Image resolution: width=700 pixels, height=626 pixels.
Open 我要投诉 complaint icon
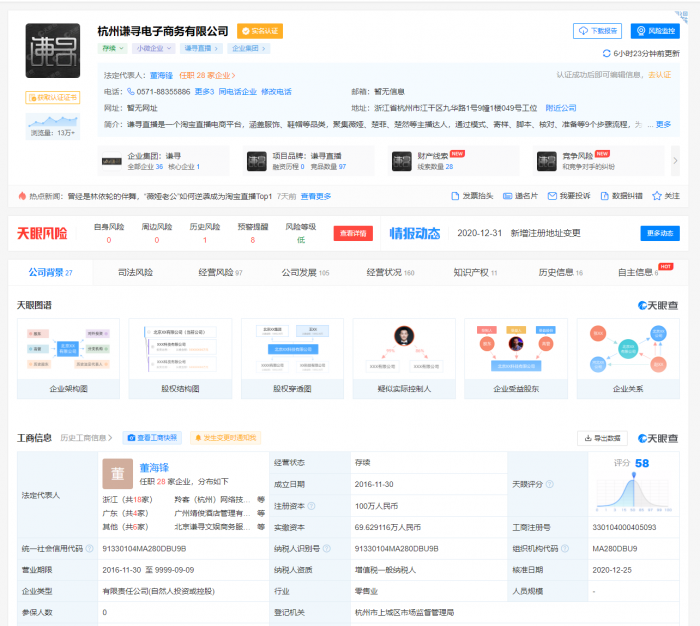[x=552, y=196]
